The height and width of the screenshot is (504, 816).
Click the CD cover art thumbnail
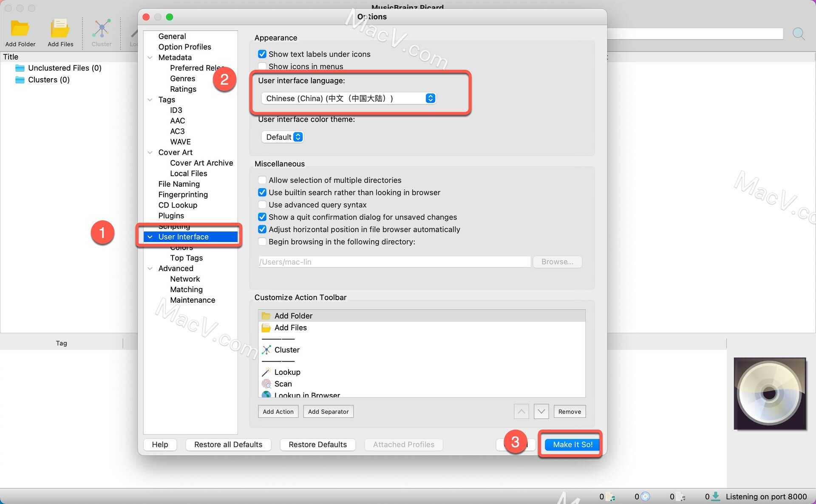pyautogui.click(x=770, y=394)
